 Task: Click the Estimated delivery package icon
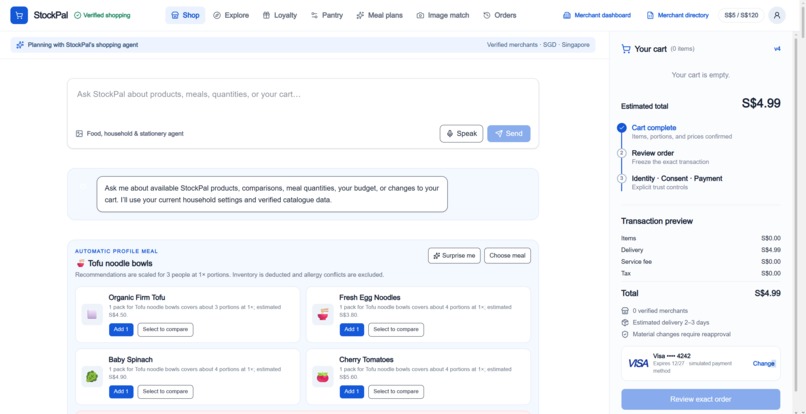[x=625, y=322]
